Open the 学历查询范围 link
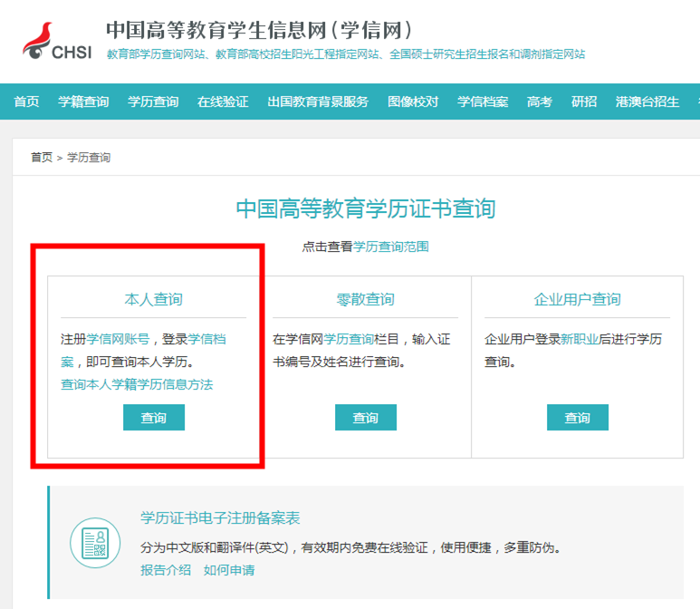Screen dimensions: 700x609 pos(390,246)
